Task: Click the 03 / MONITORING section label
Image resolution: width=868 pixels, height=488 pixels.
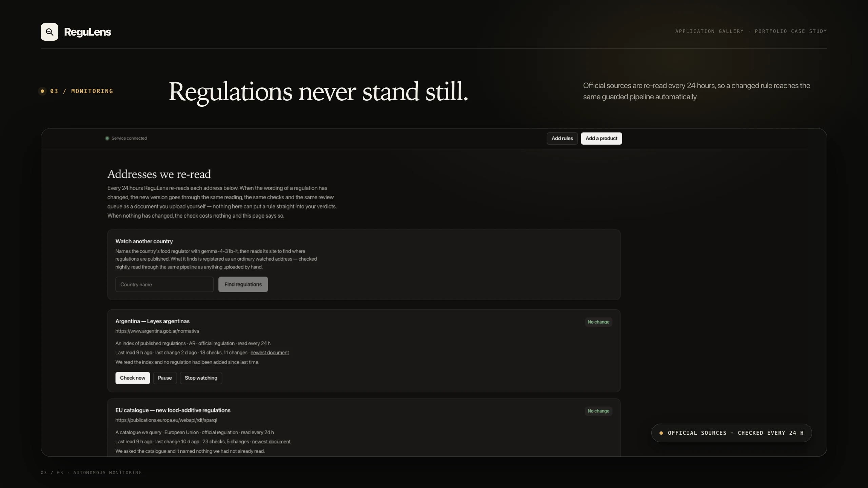Action: [x=81, y=91]
